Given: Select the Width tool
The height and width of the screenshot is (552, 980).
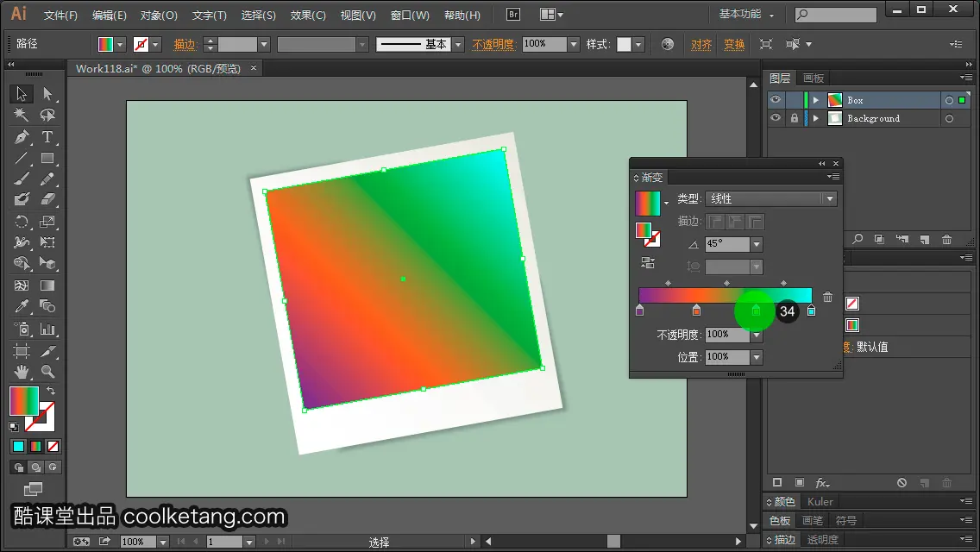Looking at the screenshot, I should point(22,242).
